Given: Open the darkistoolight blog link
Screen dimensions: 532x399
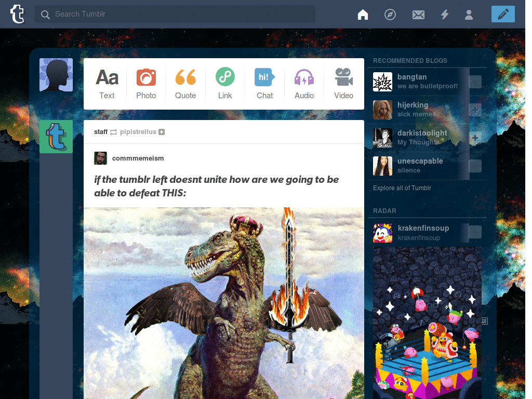Looking at the screenshot, I should (x=422, y=133).
